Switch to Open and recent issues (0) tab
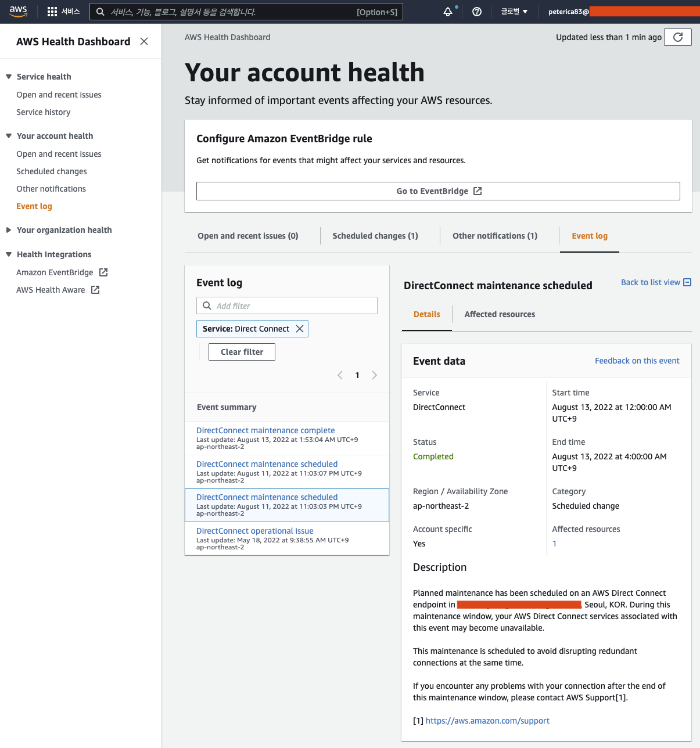Screen dimensions: 700x748 pos(248,236)
